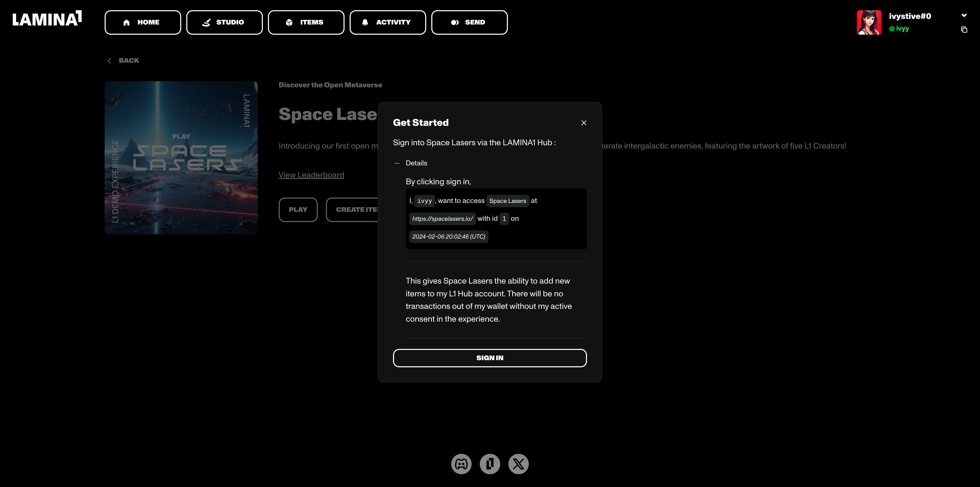The width and height of the screenshot is (980, 487).
Task: Click the @ivyy handle
Action: point(899,29)
